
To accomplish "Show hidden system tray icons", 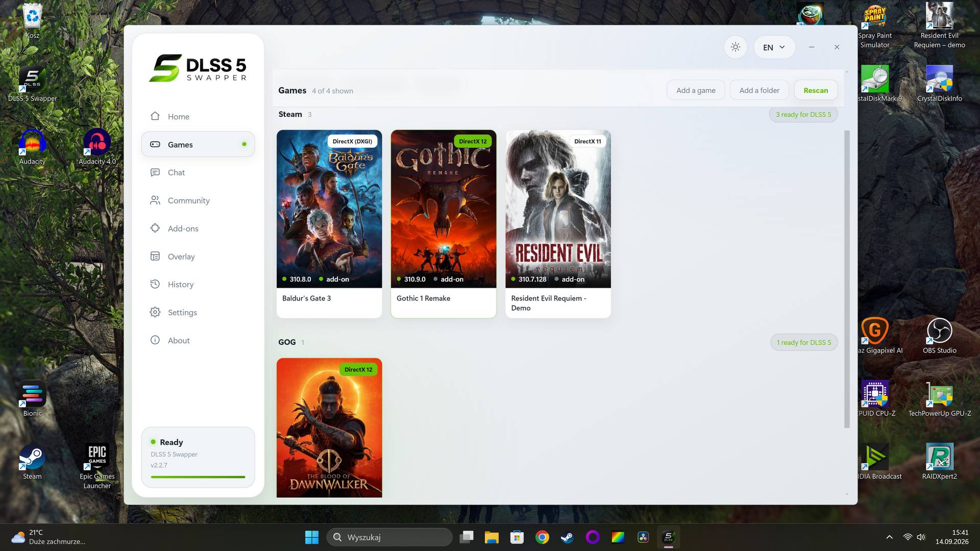I will tap(889, 537).
